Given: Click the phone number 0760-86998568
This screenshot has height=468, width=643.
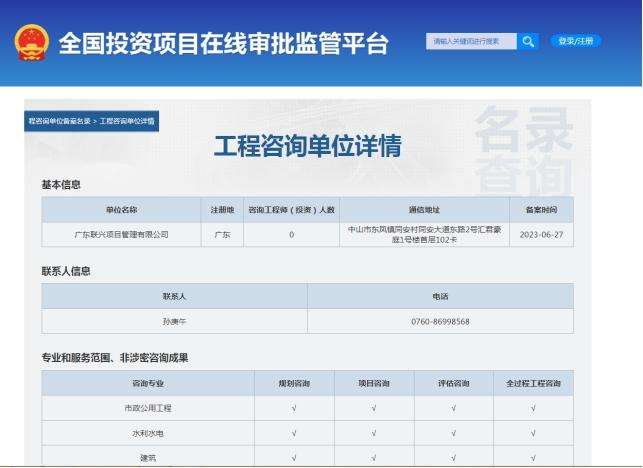Looking at the screenshot, I should [x=440, y=321].
